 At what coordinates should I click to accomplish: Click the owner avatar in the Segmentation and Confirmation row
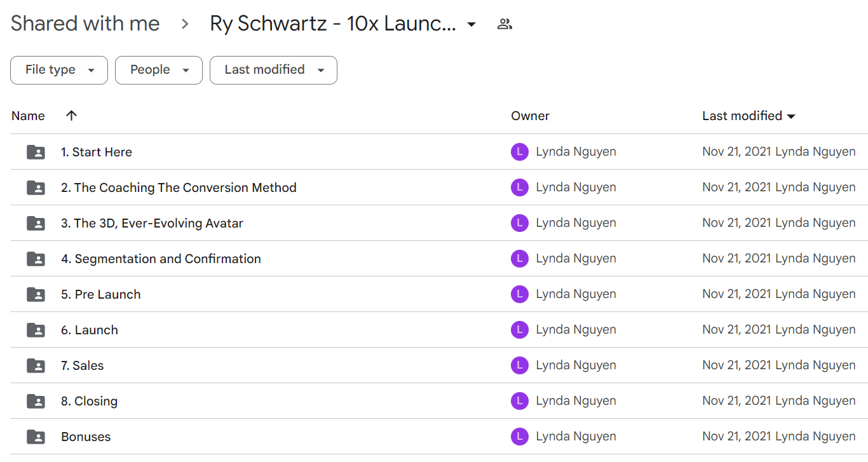[x=520, y=259]
